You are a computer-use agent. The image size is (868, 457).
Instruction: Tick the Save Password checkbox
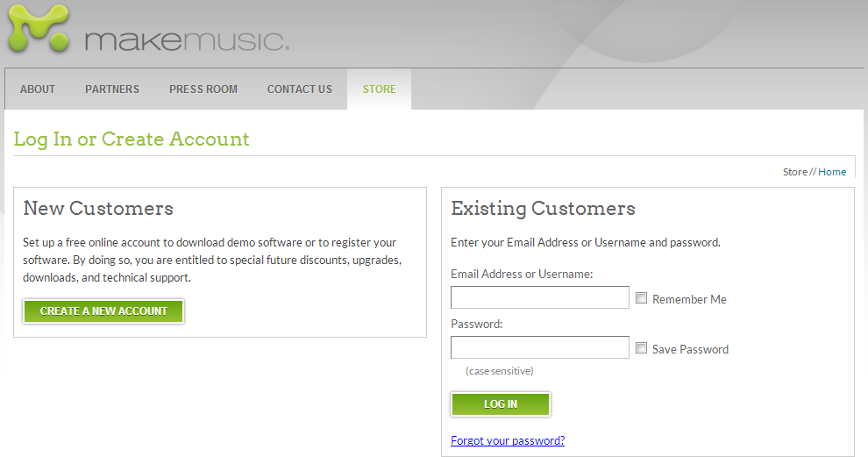tap(642, 348)
